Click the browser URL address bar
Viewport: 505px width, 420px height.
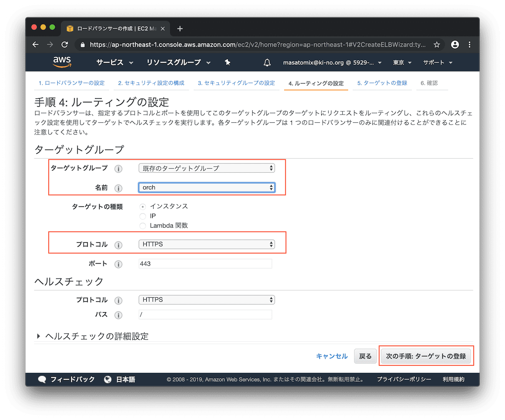pyautogui.click(x=258, y=45)
